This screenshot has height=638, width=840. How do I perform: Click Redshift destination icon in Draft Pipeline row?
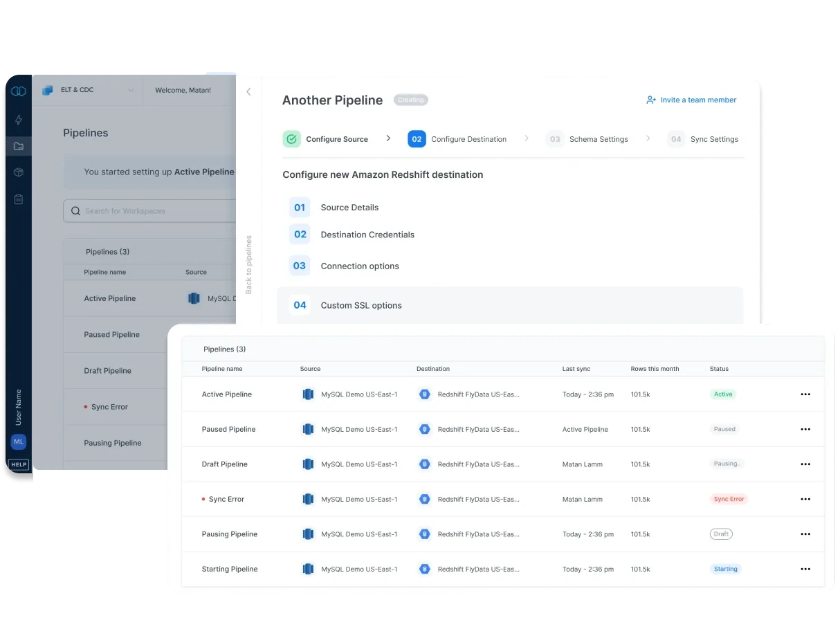pos(425,464)
